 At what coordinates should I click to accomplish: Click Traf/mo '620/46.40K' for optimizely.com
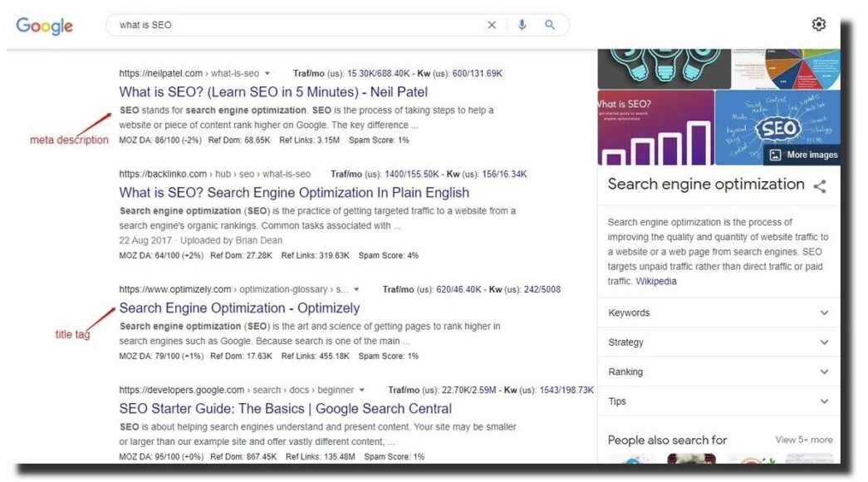[459, 289]
